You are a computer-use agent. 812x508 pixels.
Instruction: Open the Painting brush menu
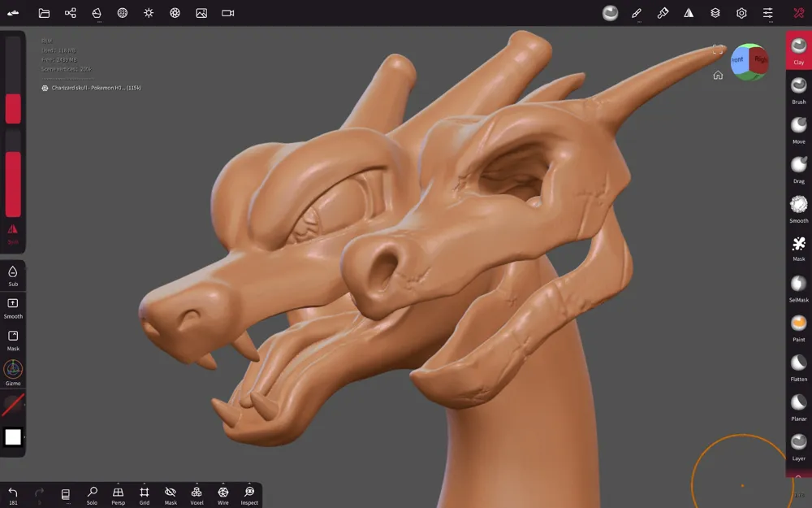pyautogui.click(x=663, y=13)
